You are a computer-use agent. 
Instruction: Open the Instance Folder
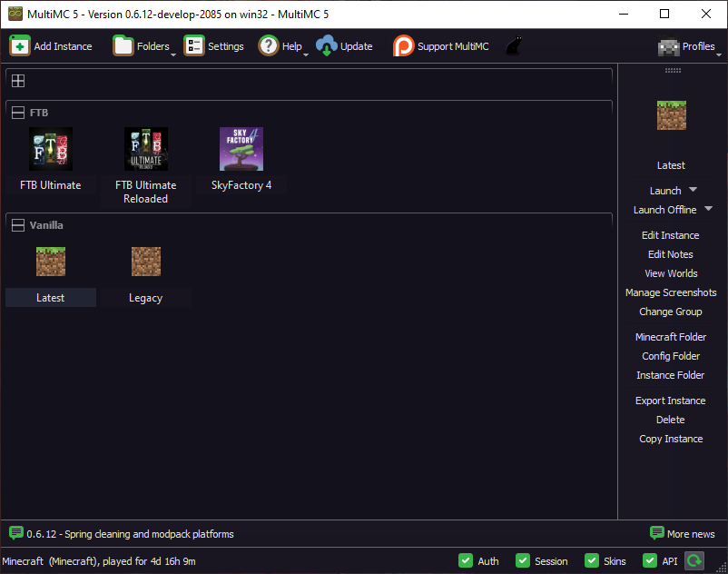671,375
